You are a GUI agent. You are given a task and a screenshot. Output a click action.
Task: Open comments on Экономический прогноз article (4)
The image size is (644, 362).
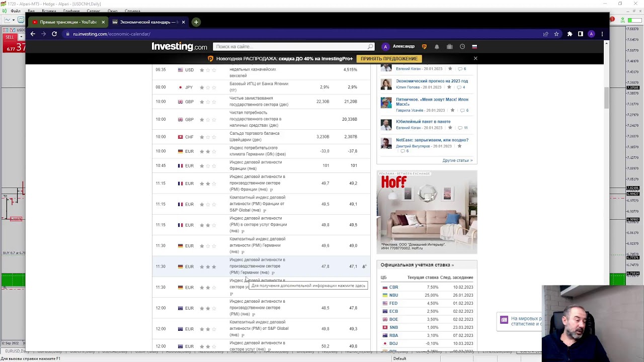460,87
